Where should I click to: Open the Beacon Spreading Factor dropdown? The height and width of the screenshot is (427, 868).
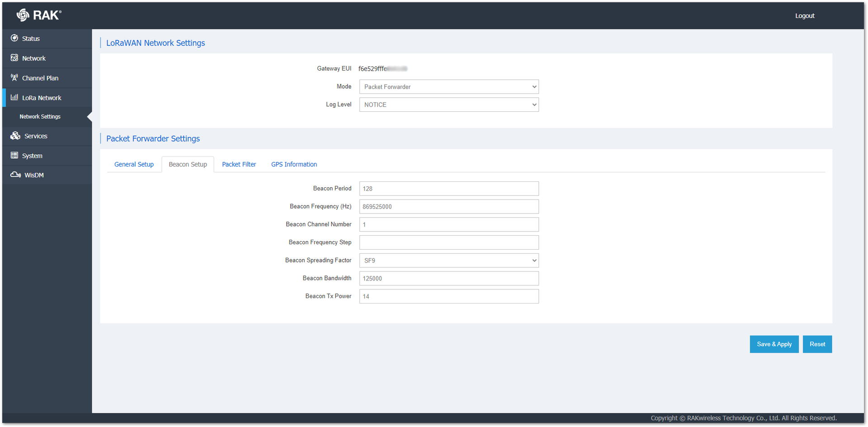point(449,261)
